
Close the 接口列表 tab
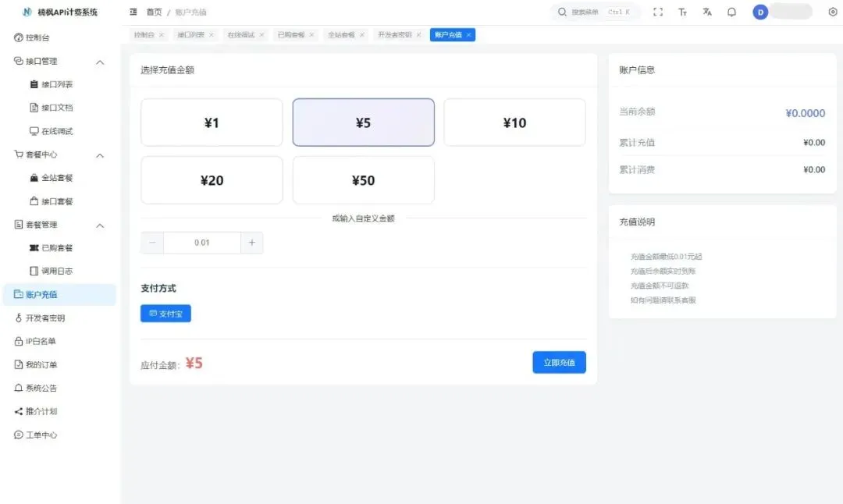(212, 35)
